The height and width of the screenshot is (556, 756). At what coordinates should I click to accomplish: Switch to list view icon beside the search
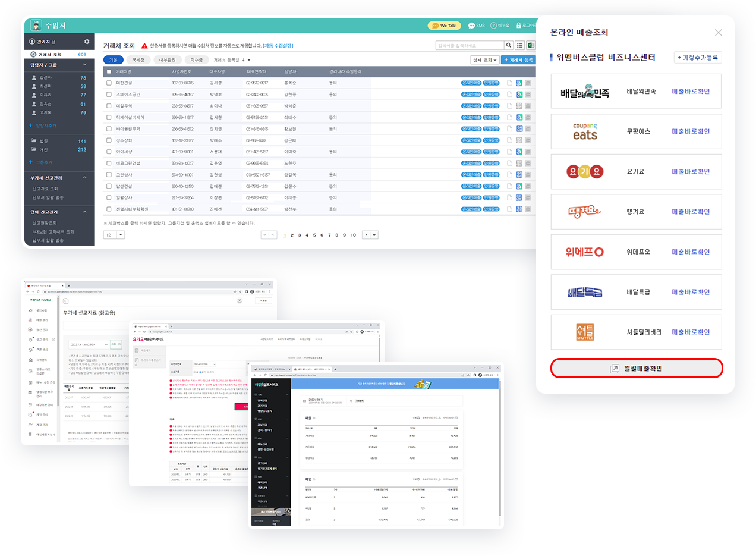click(x=519, y=45)
